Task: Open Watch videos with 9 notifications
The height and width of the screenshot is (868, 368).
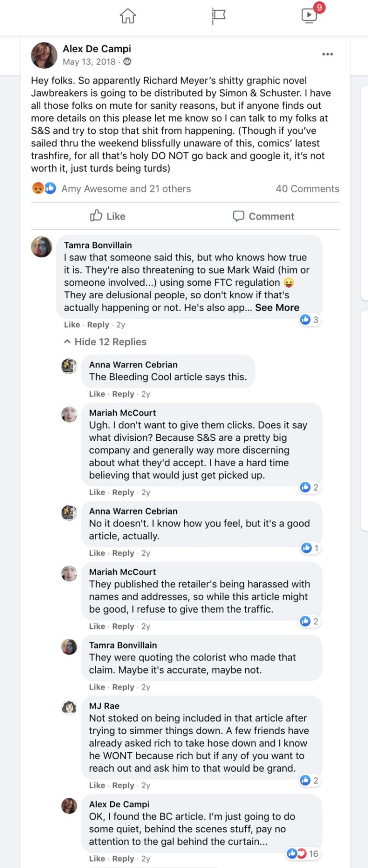Action: tap(309, 16)
